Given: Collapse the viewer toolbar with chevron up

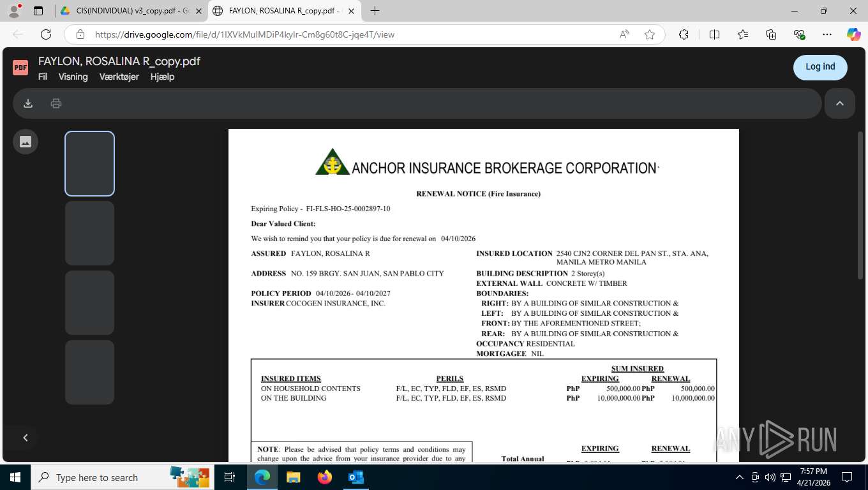Looking at the screenshot, I should (x=840, y=103).
